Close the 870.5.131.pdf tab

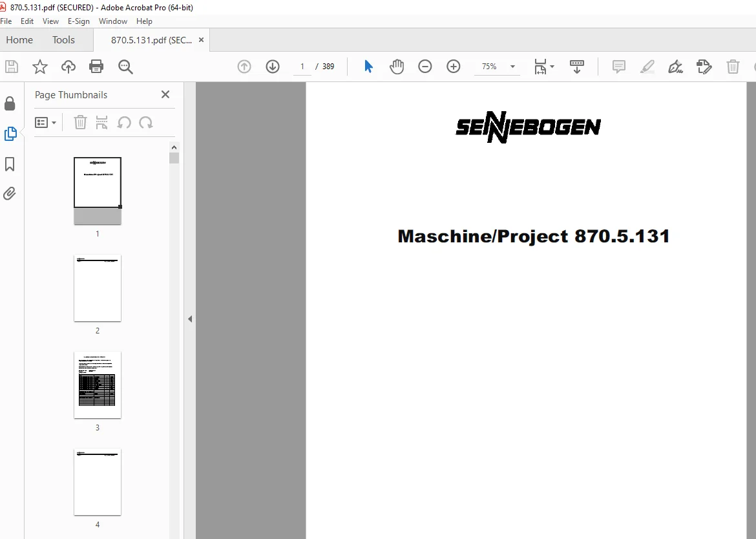point(201,40)
